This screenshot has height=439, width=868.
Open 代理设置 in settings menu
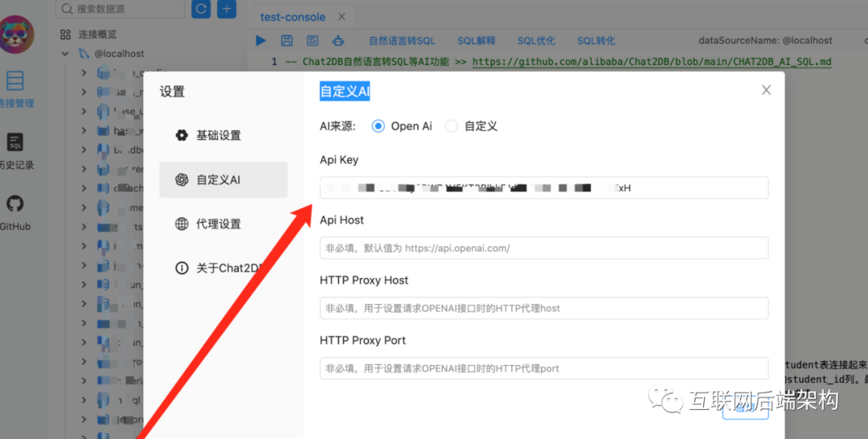(x=223, y=224)
